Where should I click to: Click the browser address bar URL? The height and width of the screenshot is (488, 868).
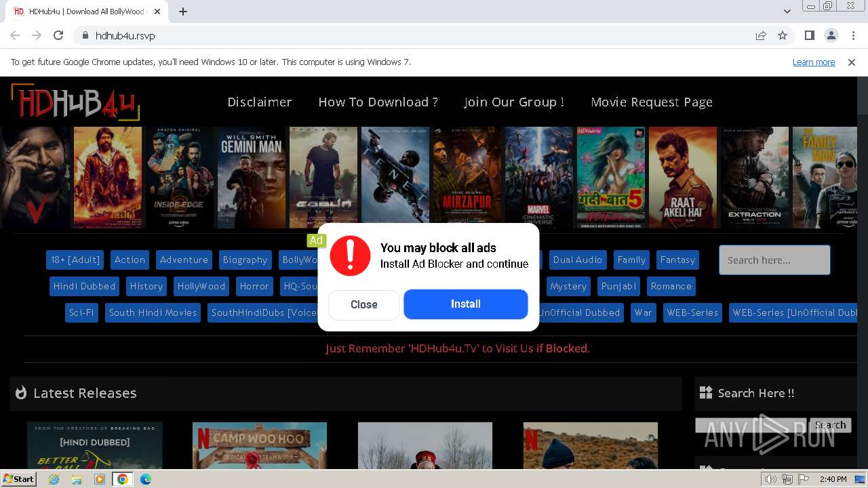point(125,35)
